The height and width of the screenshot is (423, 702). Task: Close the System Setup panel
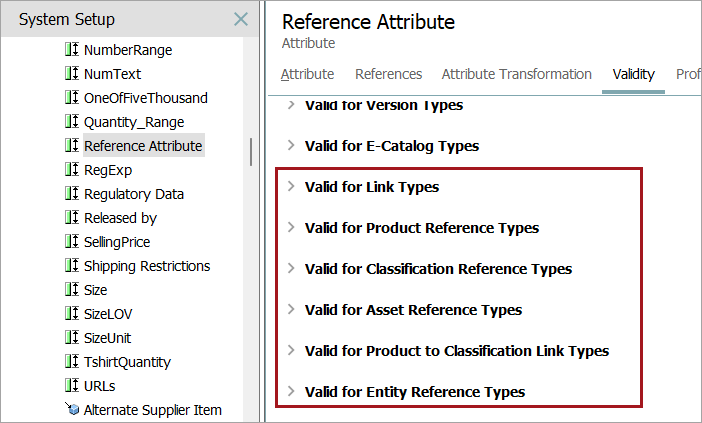tap(241, 19)
